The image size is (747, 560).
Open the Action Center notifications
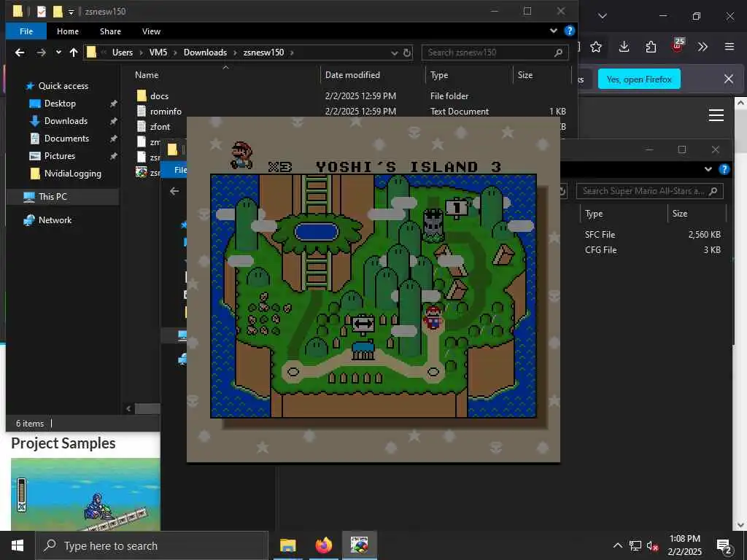pyautogui.click(x=724, y=546)
